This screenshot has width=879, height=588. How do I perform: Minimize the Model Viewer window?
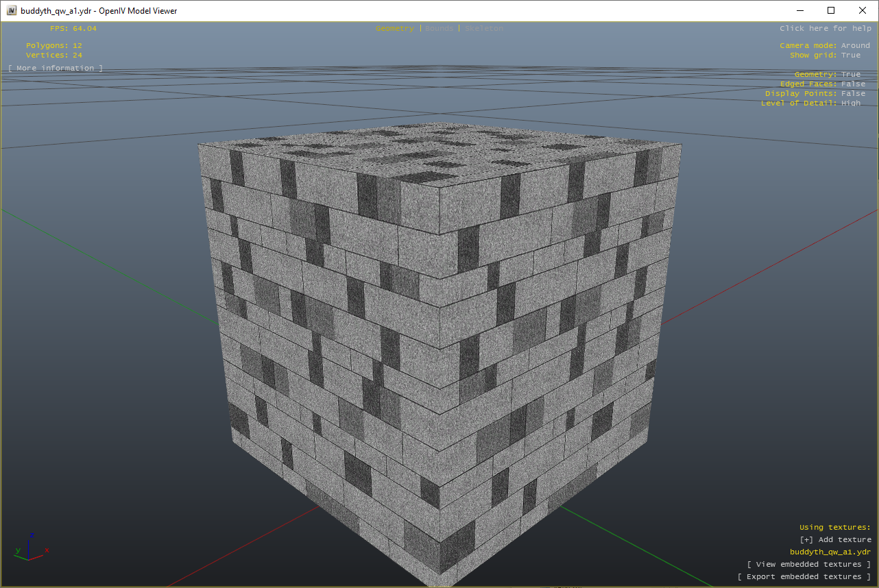(x=800, y=10)
